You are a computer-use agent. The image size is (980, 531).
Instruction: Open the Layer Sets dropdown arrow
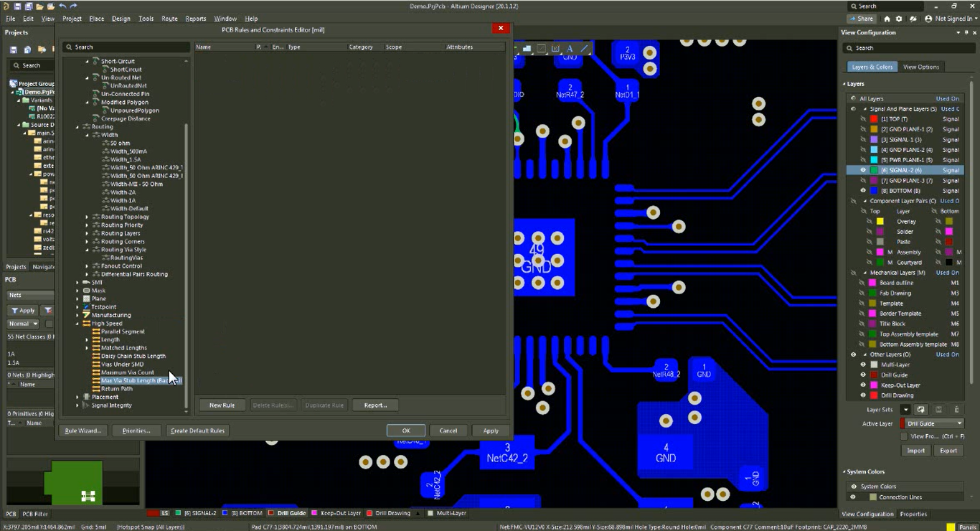tap(906, 410)
